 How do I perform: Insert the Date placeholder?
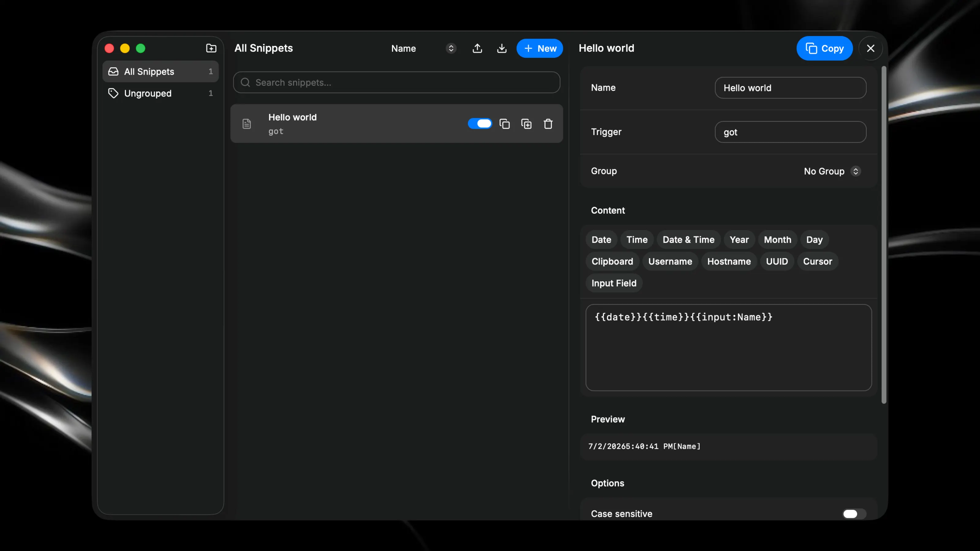601,240
